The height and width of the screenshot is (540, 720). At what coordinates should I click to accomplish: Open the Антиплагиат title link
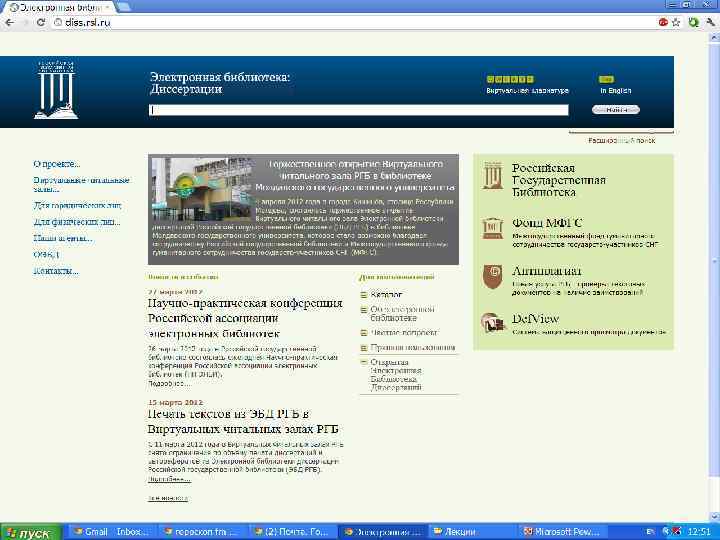[546, 271]
